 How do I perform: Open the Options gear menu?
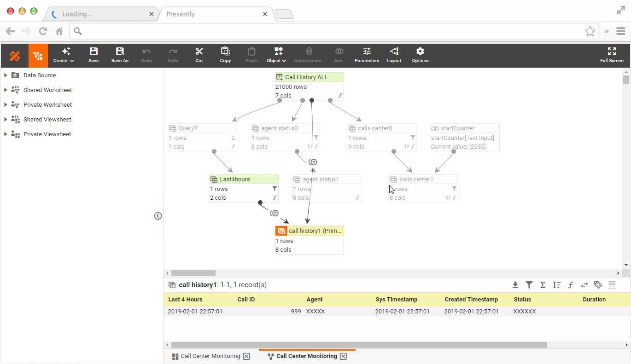(420, 55)
